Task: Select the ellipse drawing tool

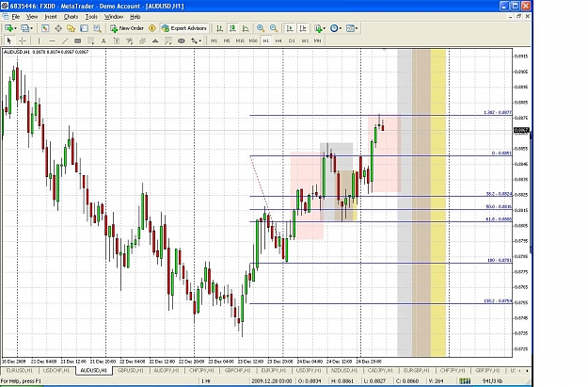Action: coord(182,40)
